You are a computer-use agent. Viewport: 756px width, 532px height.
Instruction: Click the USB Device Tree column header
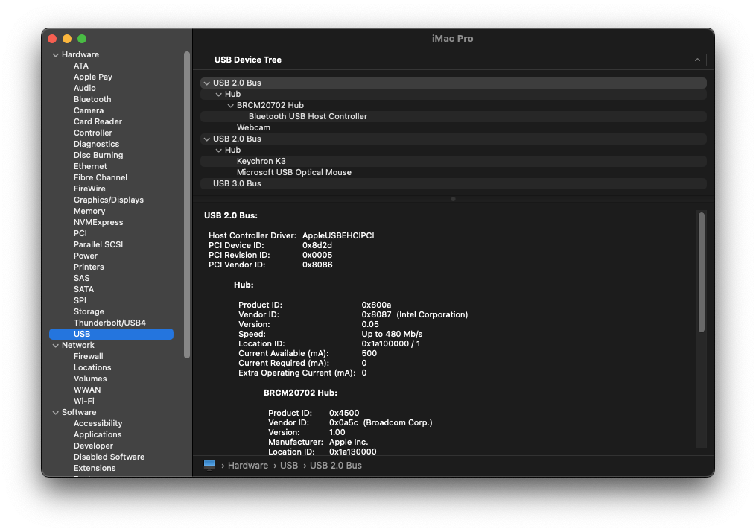pos(453,60)
